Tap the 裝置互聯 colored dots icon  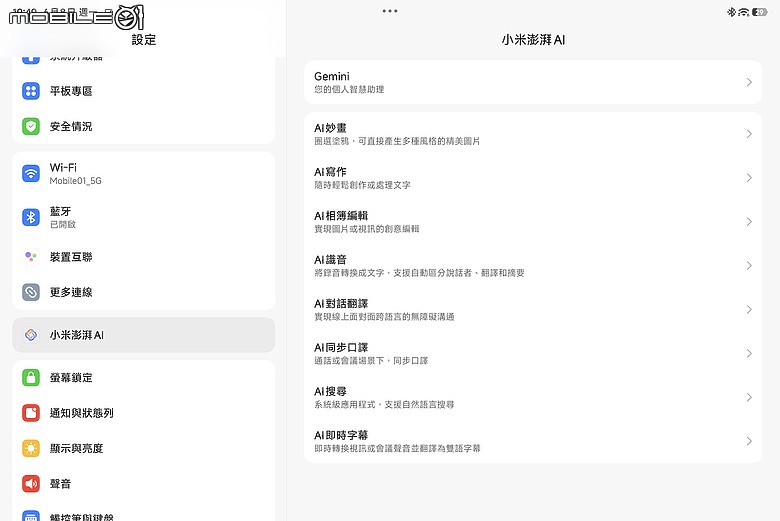31,257
